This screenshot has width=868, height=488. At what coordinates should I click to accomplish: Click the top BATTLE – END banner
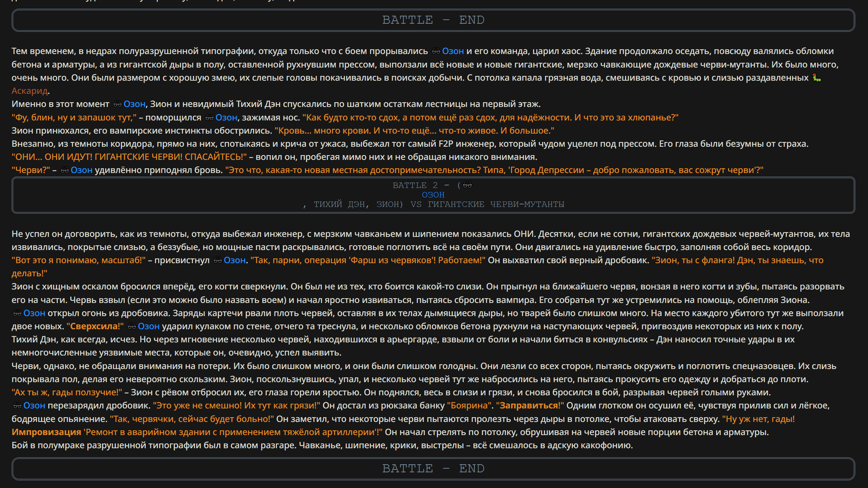click(433, 20)
